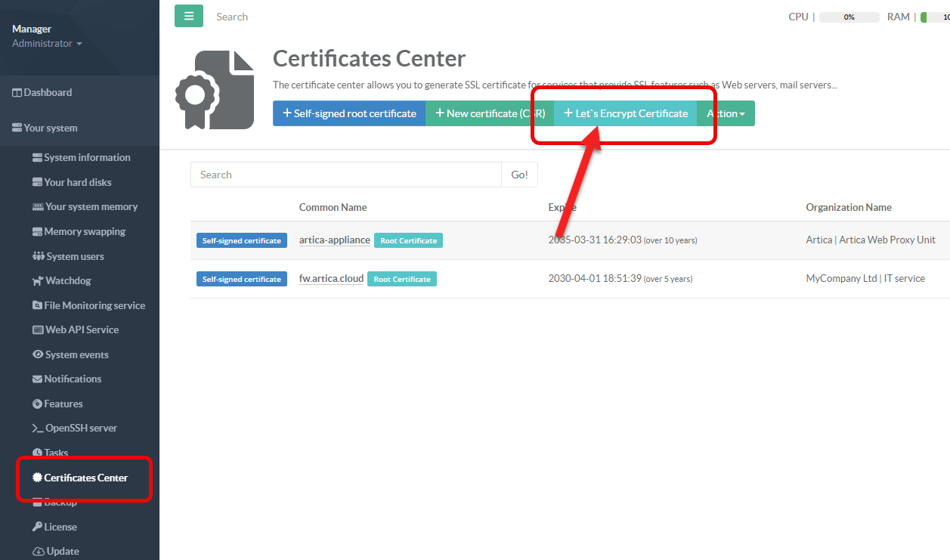This screenshot has width=950, height=560.
Task: Select Memory swapping in sidebar
Action: pyautogui.click(x=84, y=231)
